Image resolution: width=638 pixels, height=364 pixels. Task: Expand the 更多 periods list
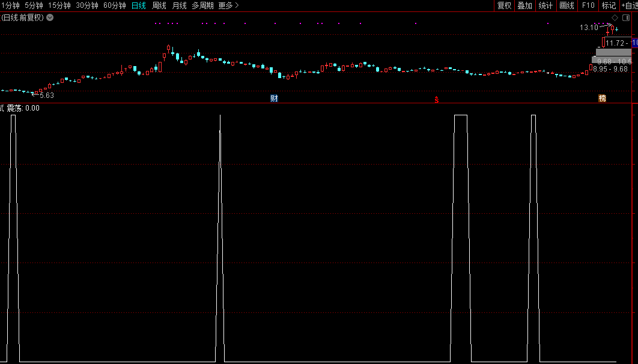(228, 5)
